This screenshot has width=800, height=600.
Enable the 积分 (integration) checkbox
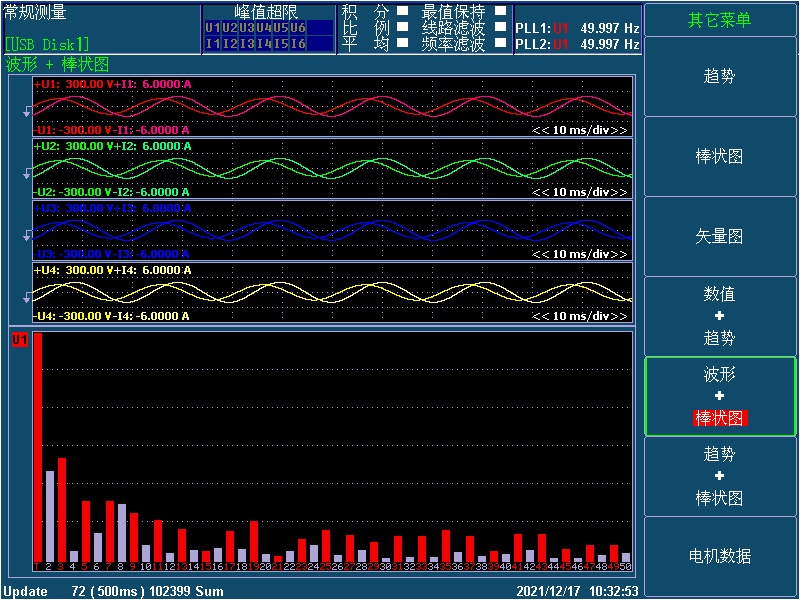tap(402, 12)
